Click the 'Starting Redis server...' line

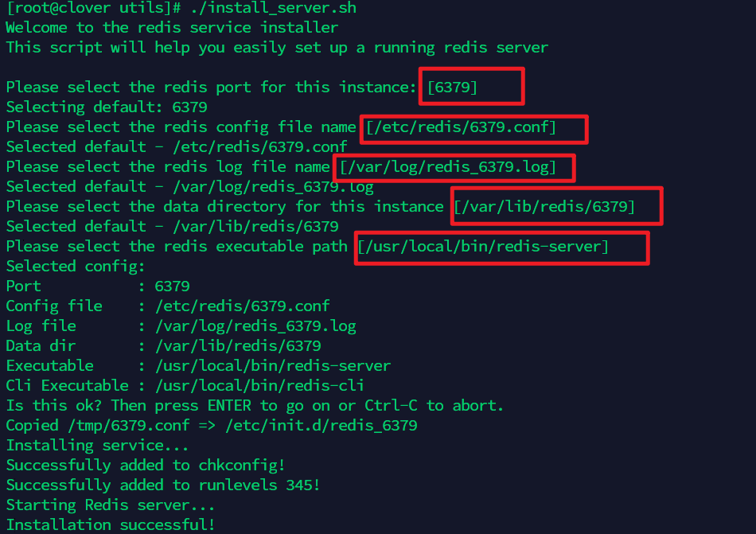111,505
